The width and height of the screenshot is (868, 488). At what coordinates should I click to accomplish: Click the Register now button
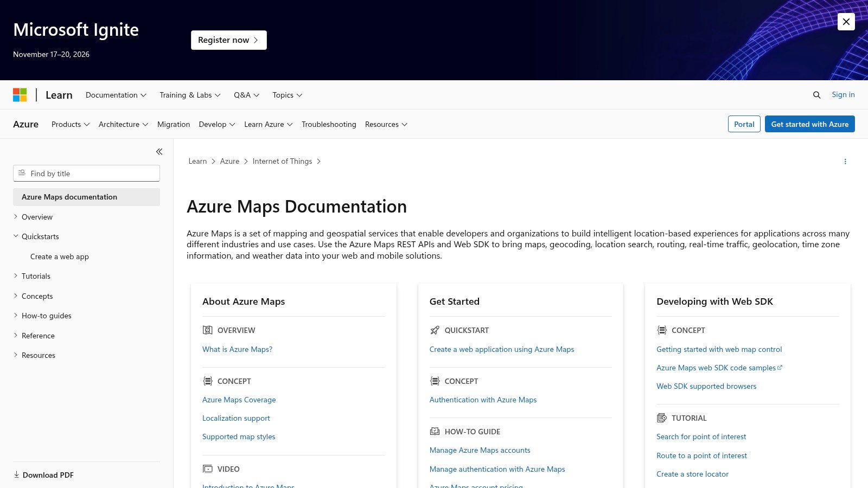(x=228, y=40)
